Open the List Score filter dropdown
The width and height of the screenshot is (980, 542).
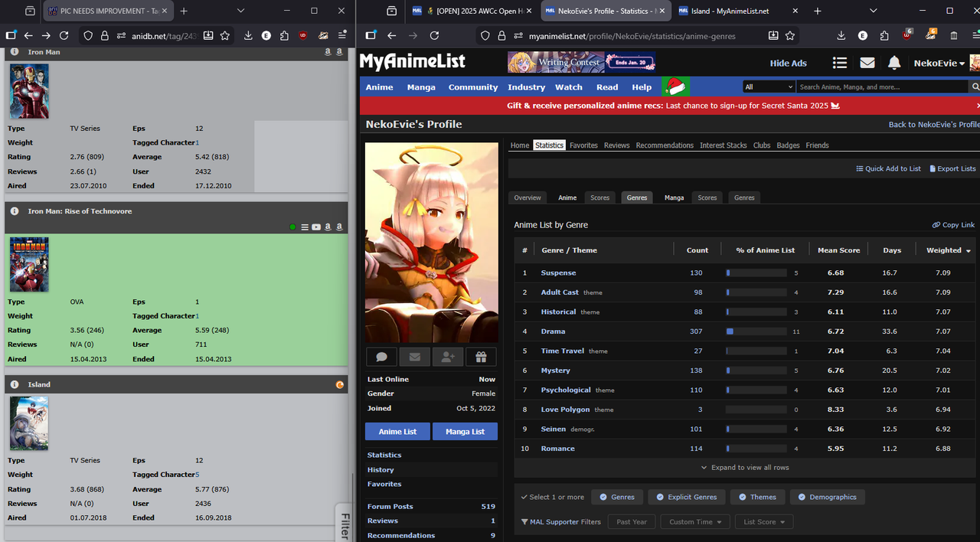[x=764, y=522]
